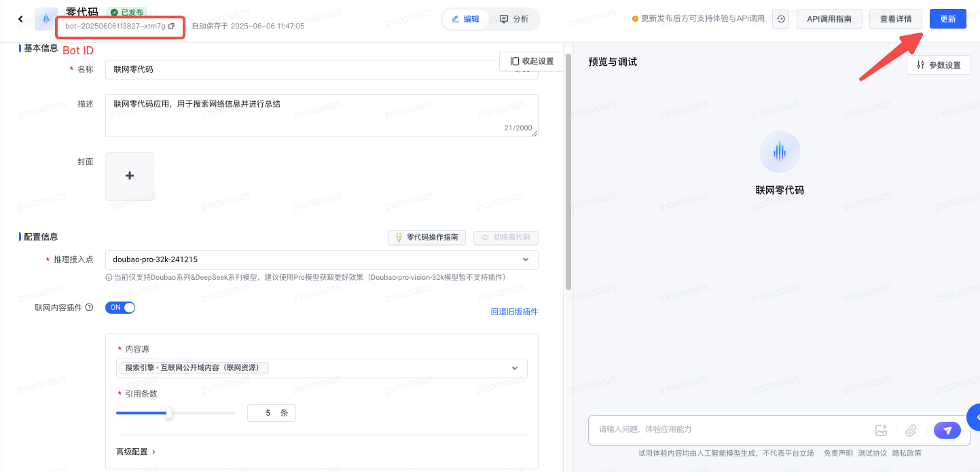This screenshot has height=472, width=980.
Task: Click the 联网零代码 preview avatar
Action: click(x=780, y=151)
